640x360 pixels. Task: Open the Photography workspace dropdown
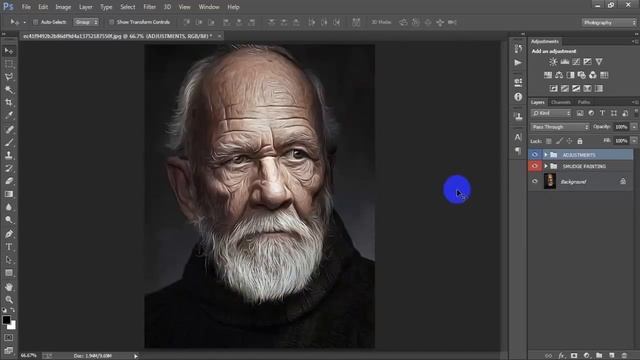pyautogui.click(x=609, y=22)
